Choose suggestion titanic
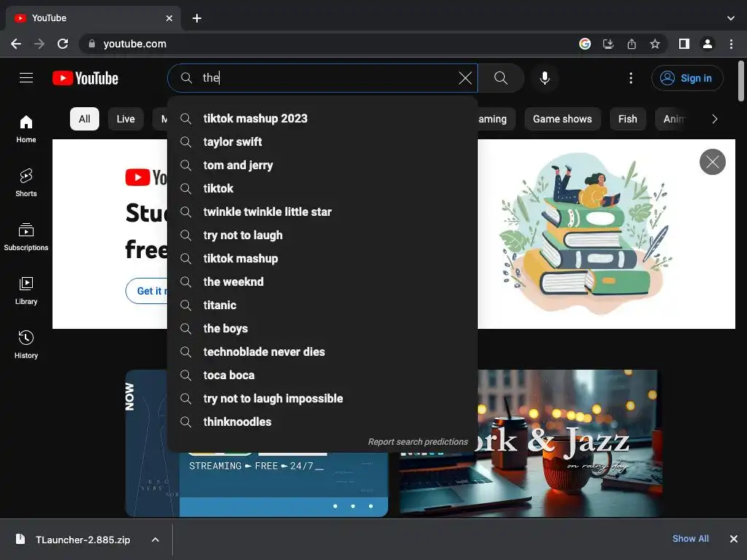This screenshot has height=560, width=747. pyautogui.click(x=322, y=306)
